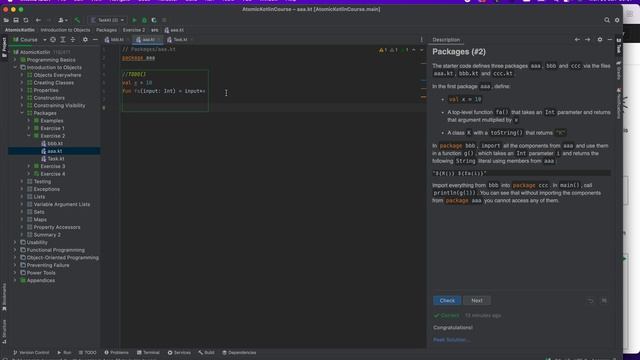Click locate file target icon in Course panel
Viewport: 640px width, 360px height.
click(53, 40)
